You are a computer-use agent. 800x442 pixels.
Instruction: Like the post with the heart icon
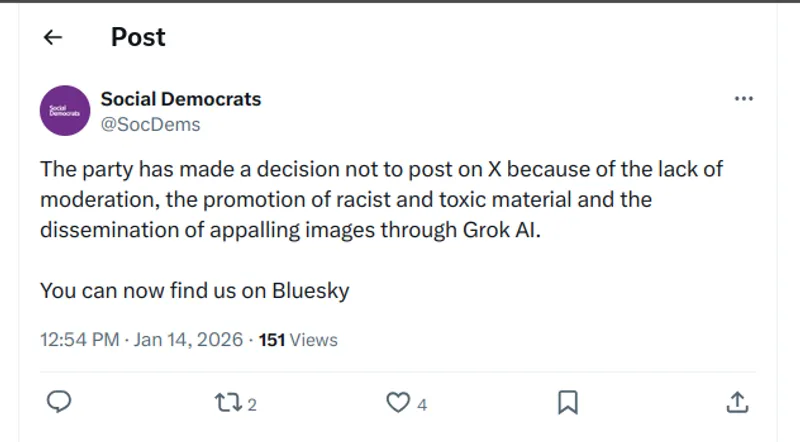398,402
